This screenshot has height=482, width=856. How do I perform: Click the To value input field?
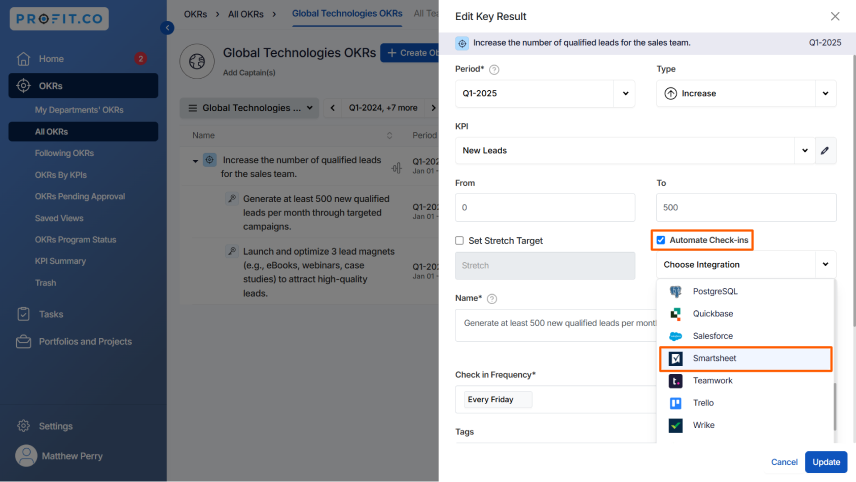pos(746,207)
